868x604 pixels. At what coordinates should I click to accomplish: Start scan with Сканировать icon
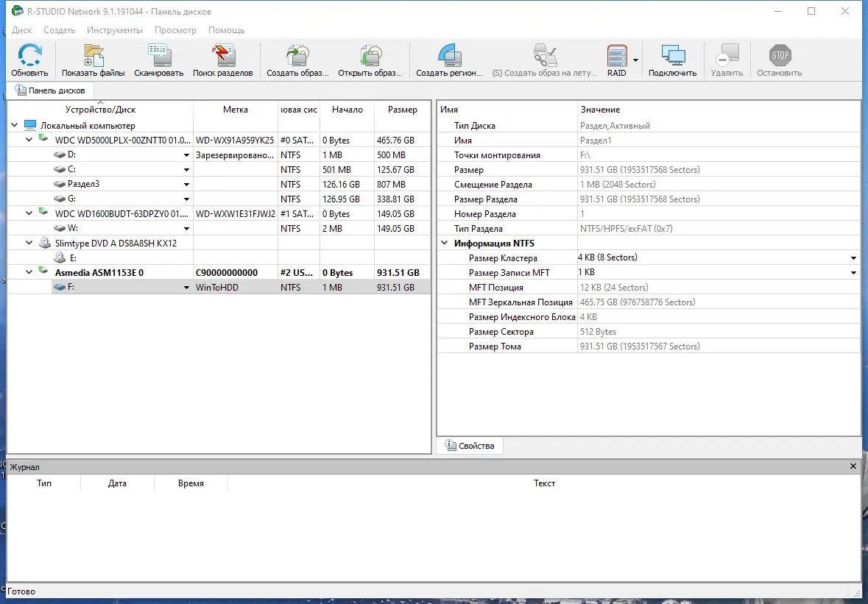pyautogui.click(x=159, y=57)
